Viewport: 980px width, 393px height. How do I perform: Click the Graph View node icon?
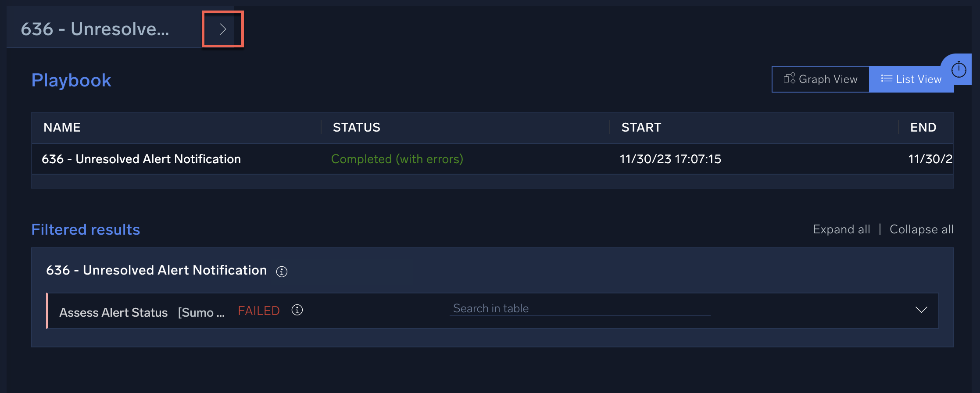[x=789, y=79]
